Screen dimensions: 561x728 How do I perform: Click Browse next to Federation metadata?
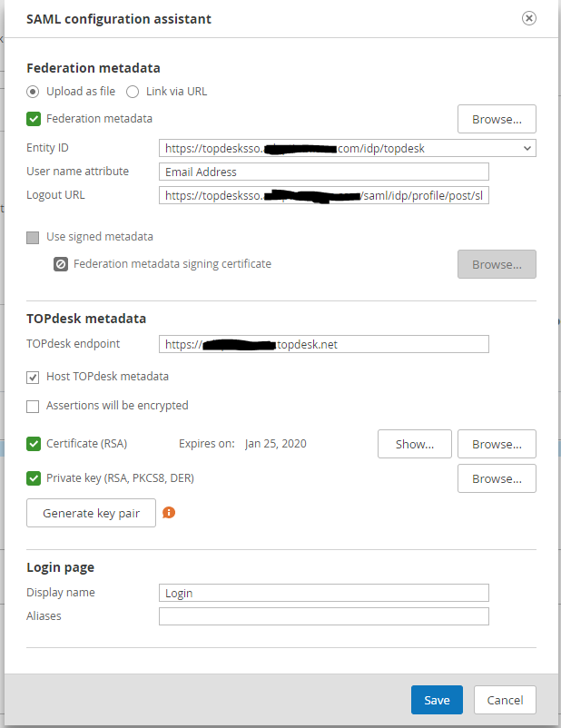click(496, 119)
